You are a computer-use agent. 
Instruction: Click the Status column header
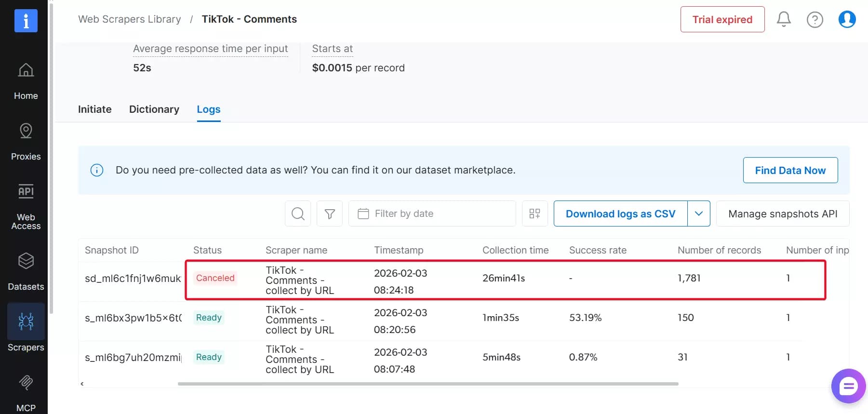tap(208, 250)
